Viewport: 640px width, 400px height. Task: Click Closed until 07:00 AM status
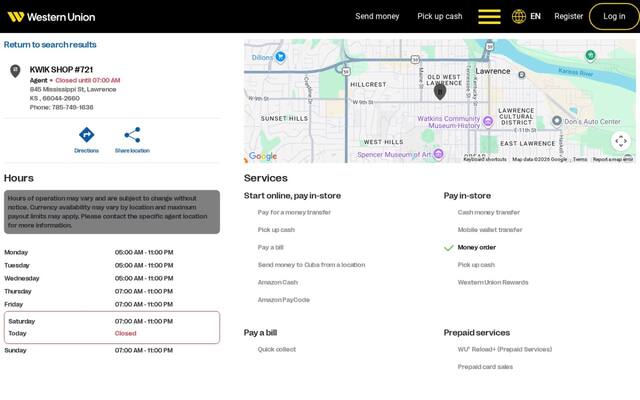tap(88, 80)
